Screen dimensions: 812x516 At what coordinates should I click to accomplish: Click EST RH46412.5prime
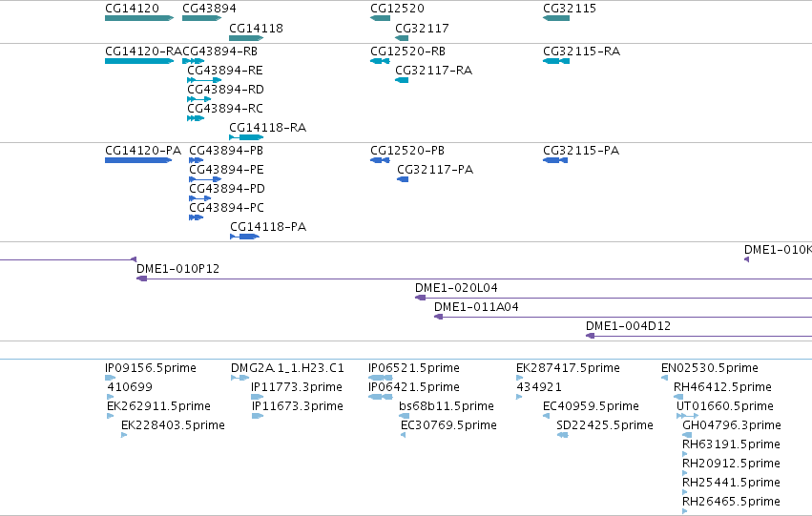point(677,398)
